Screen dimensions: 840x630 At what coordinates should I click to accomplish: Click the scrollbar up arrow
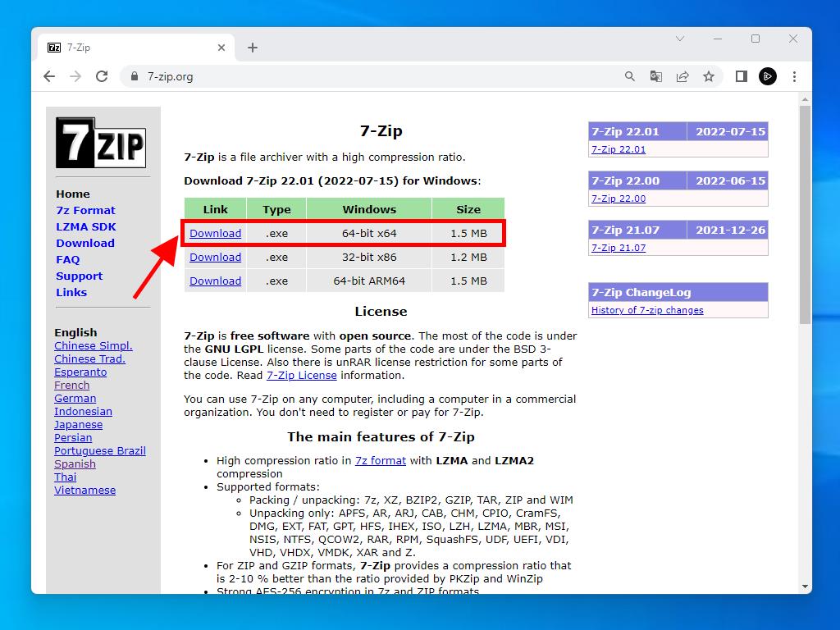pos(805,99)
